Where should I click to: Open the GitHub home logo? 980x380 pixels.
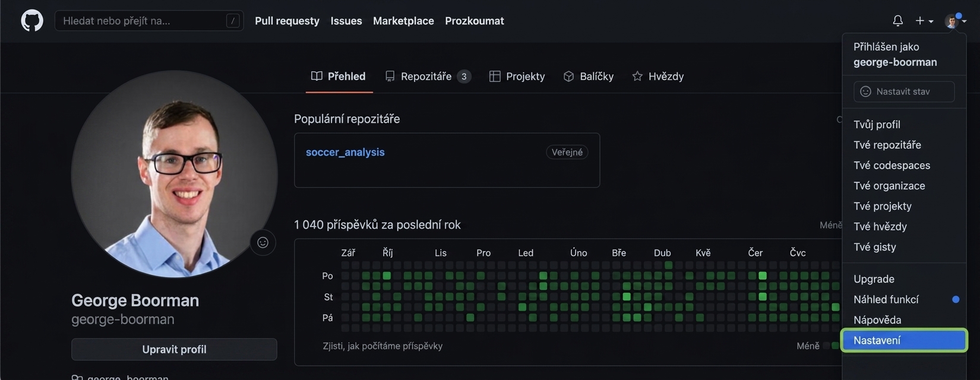click(32, 21)
